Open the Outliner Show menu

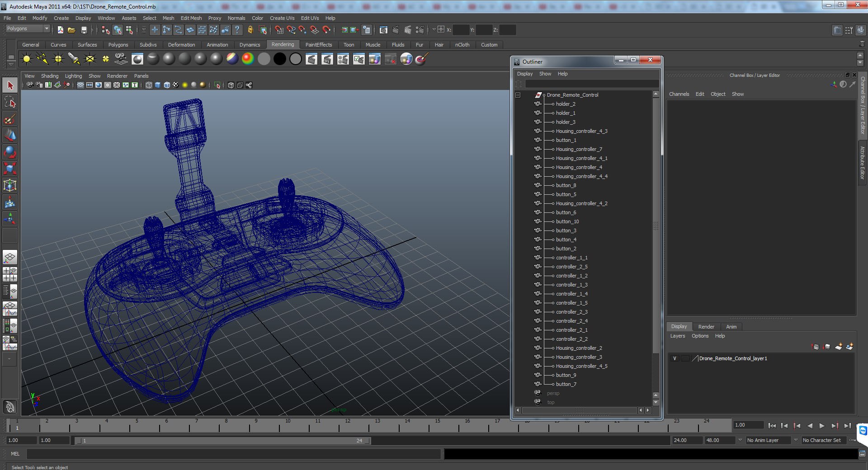pyautogui.click(x=545, y=74)
